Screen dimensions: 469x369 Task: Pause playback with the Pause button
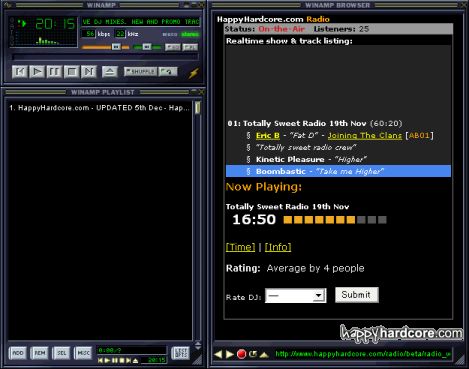click(54, 71)
